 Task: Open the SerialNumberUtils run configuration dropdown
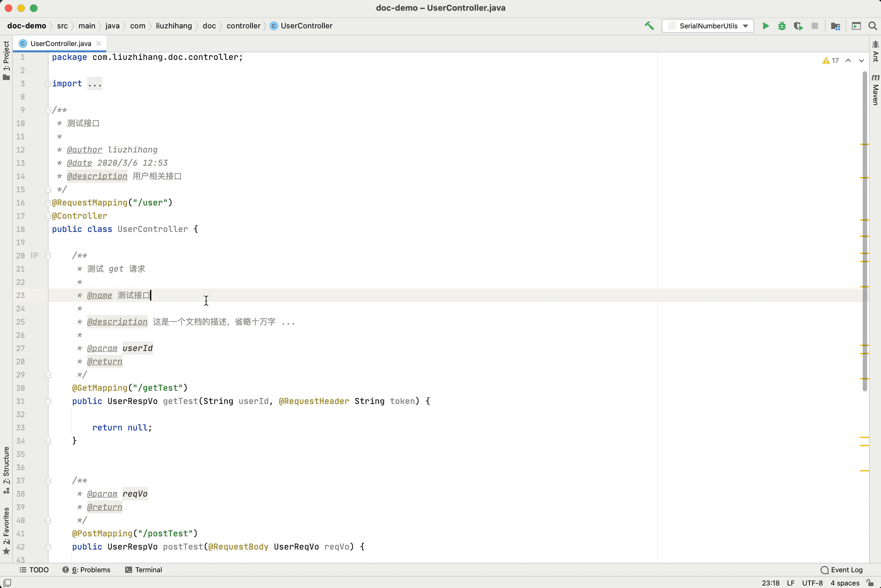coord(708,26)
